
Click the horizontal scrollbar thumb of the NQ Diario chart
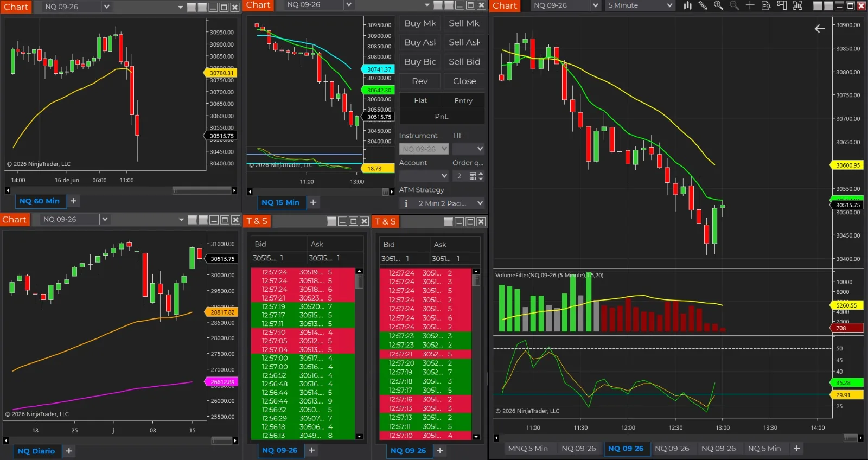tap(221, 440)
